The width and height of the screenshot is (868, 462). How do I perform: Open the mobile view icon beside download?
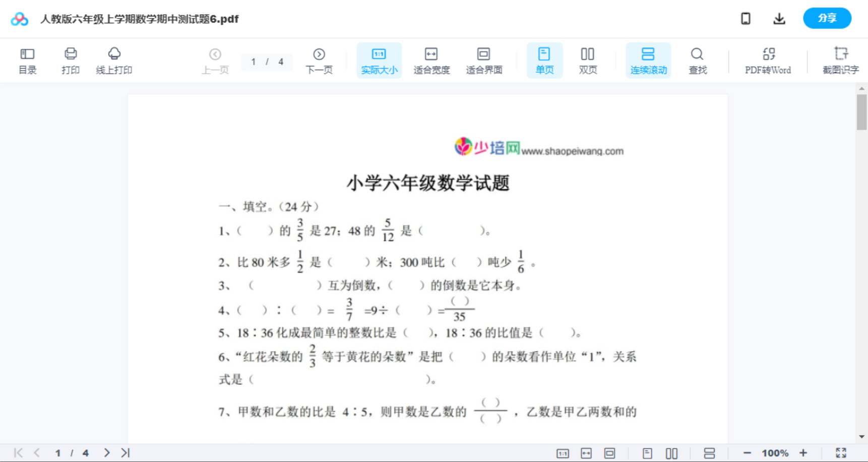click(x=746, y=18)
